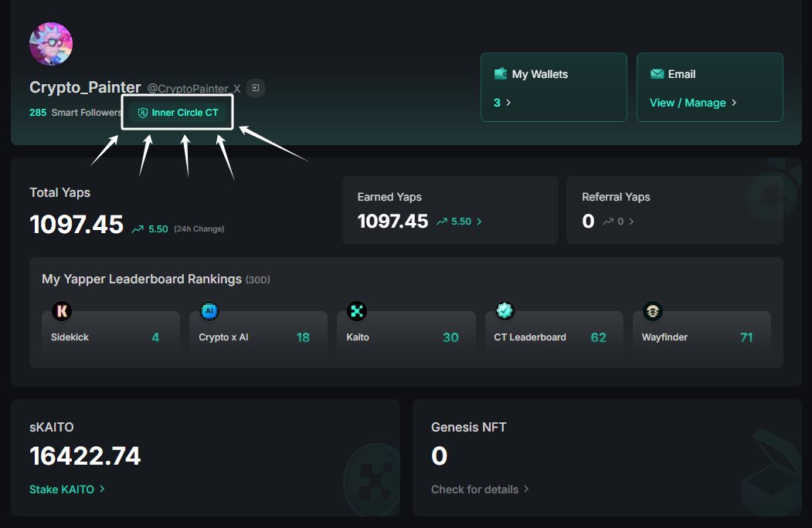Open the Crypto x AI ranking card
Image resolution: width=812 pixels, height=528 pixels.
click(258, 333)
